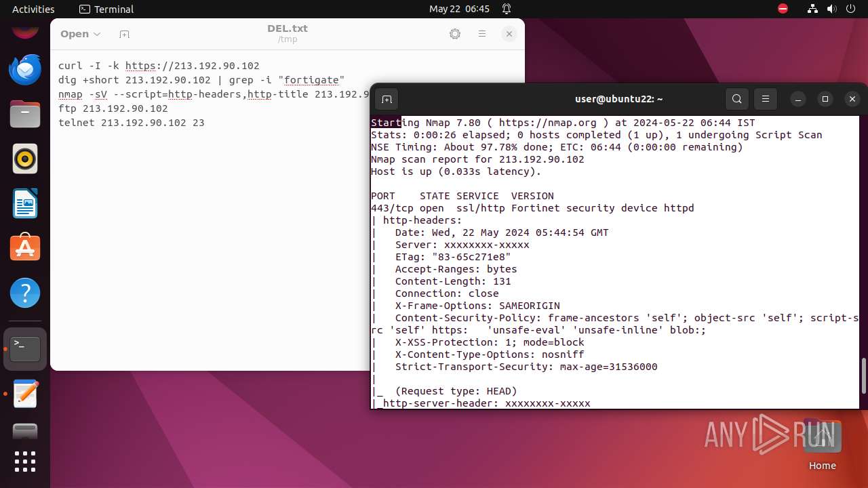Open the power menu icon
The width and height of the screenshot is (868, 488).
point(851,9)
